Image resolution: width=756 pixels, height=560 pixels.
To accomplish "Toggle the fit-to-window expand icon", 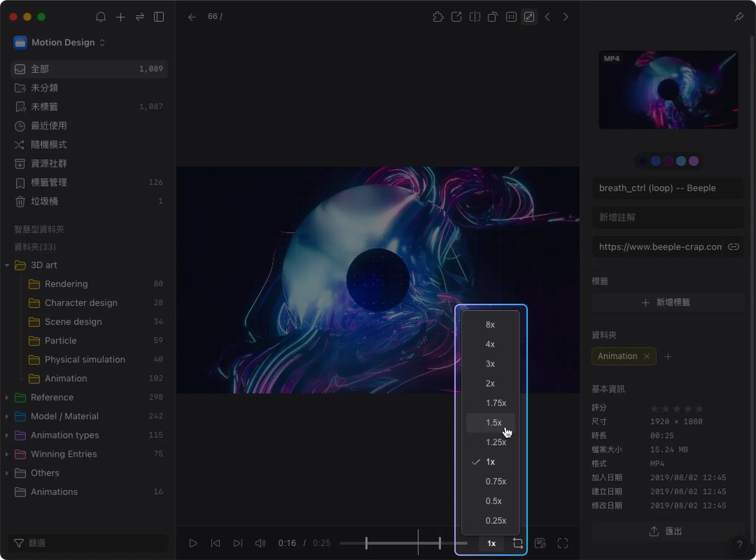I will (529, 17).
